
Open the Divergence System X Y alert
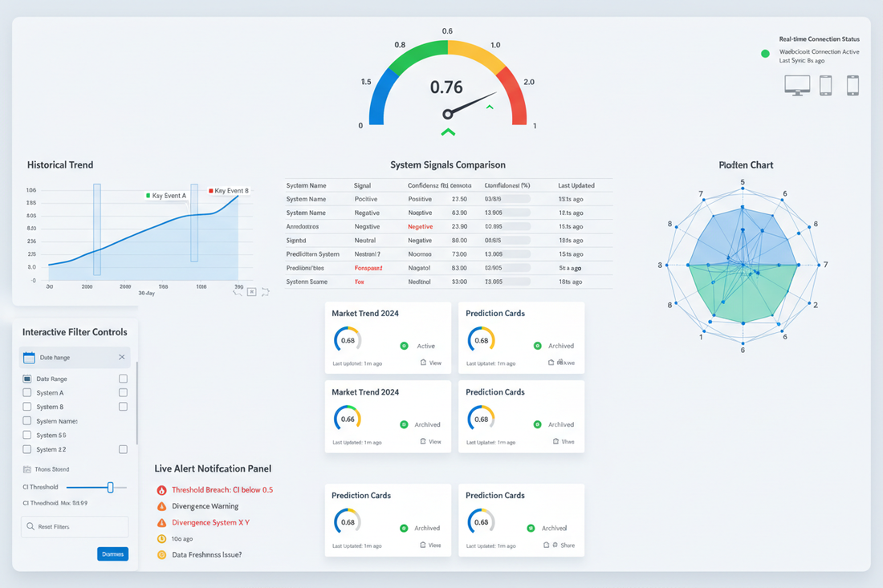tap(210, 523)
